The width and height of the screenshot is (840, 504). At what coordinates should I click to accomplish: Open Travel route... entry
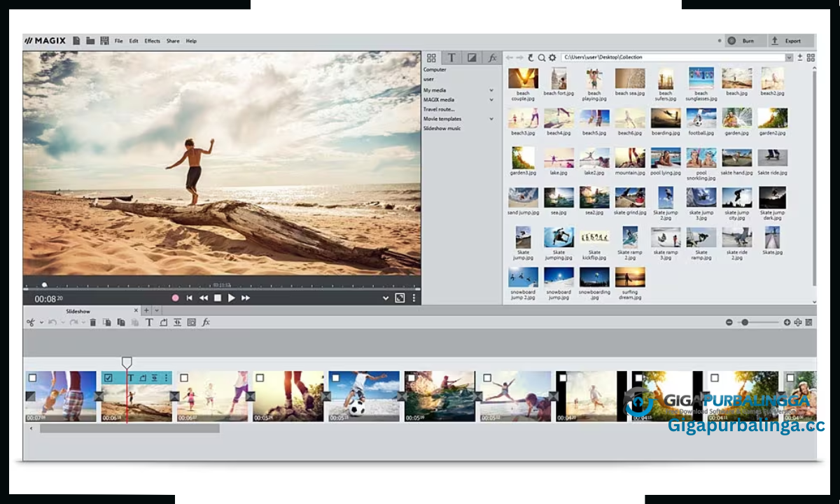[439, 109]
